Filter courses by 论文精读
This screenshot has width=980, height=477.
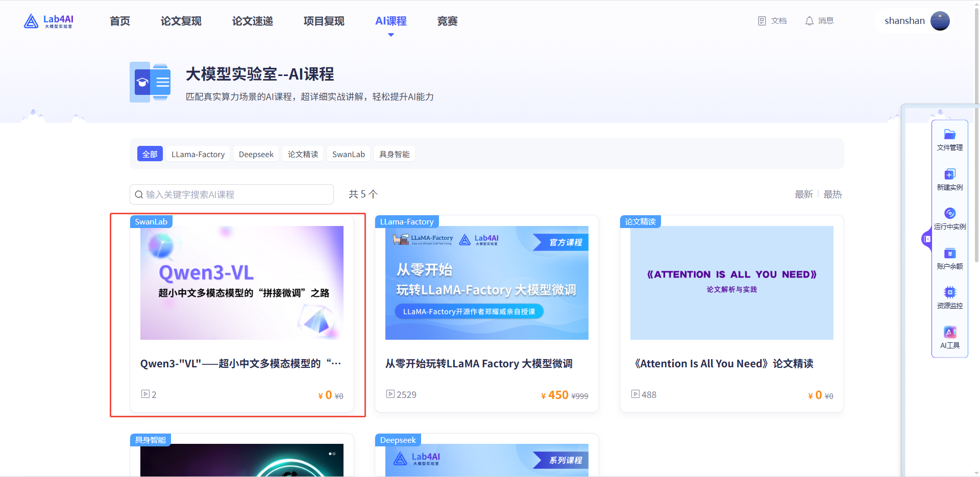(303, 154)
